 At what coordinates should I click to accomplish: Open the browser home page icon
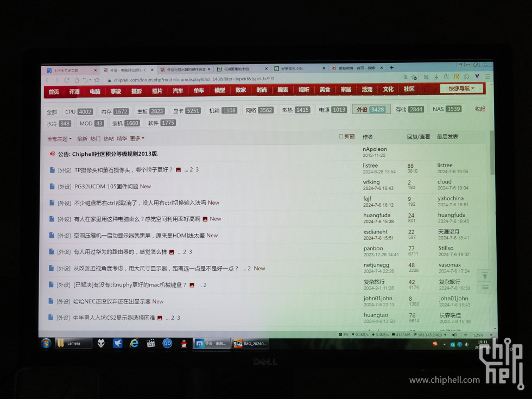[77, 80]
